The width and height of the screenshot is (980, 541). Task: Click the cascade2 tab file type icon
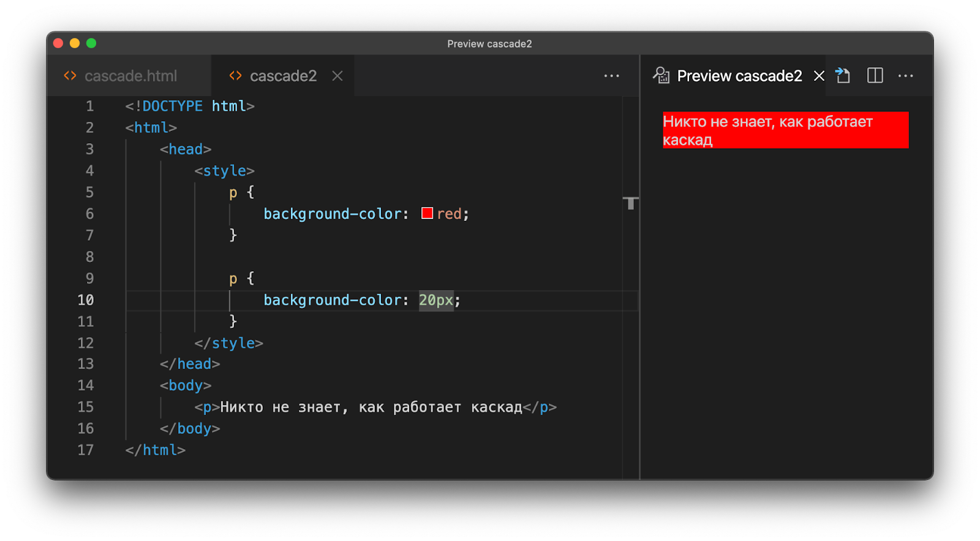(236, 75)
